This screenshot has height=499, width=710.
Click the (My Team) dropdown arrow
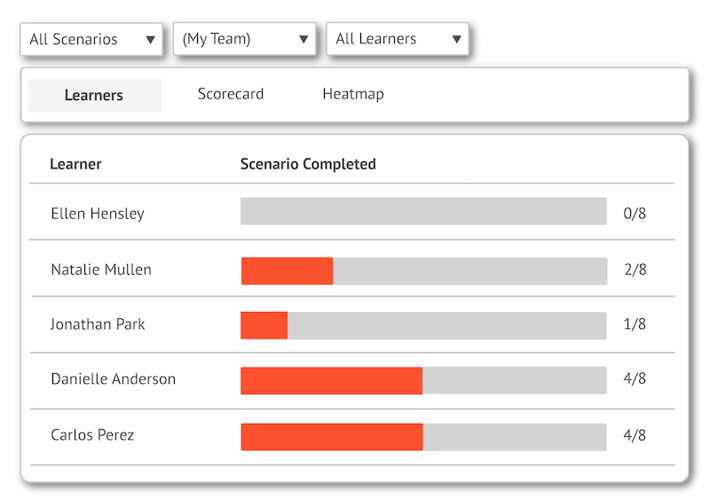[303, 40]
